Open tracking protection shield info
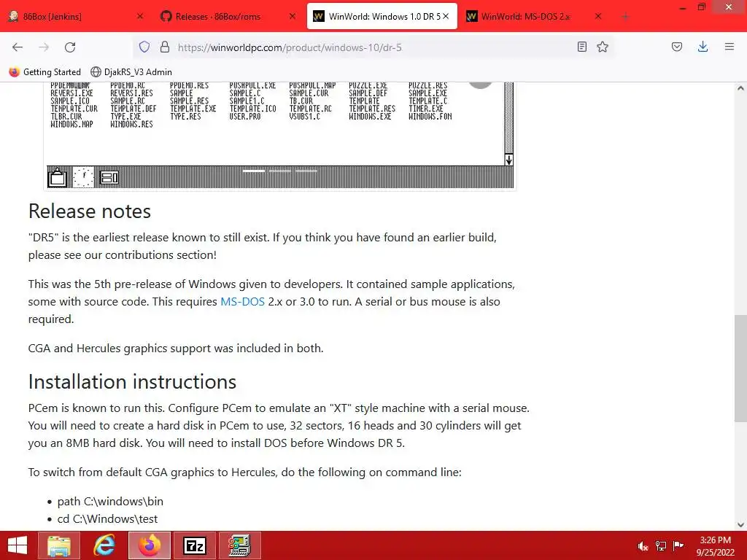The image size is (747, 560). pos(144,47)
